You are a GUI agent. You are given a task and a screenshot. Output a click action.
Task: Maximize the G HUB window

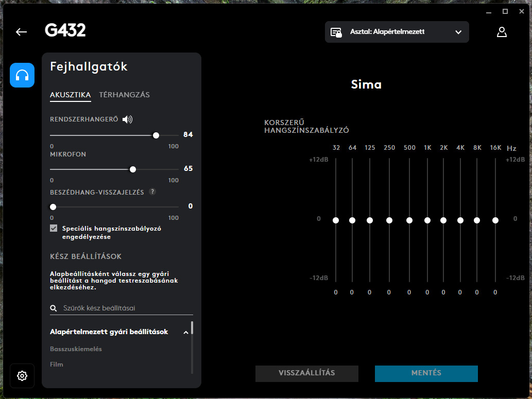click(505, 11)
